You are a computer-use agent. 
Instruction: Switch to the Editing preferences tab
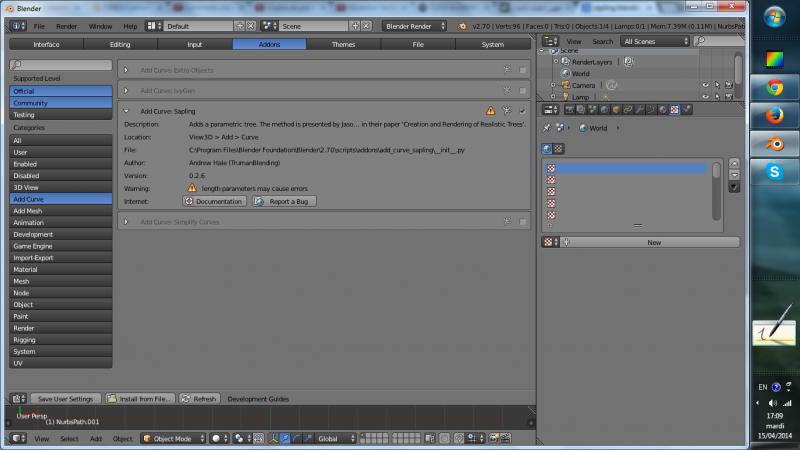(120, 44)
